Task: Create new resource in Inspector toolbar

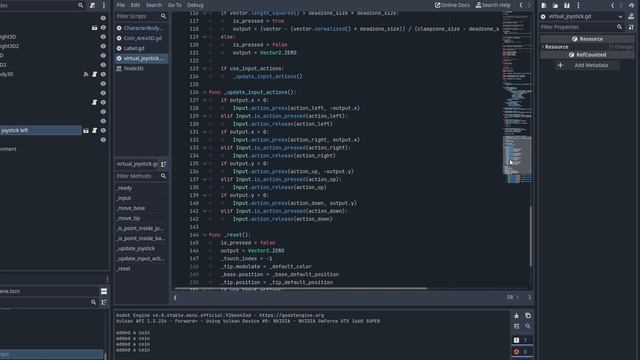Action: pyautogui.click(x=544, y=5)
